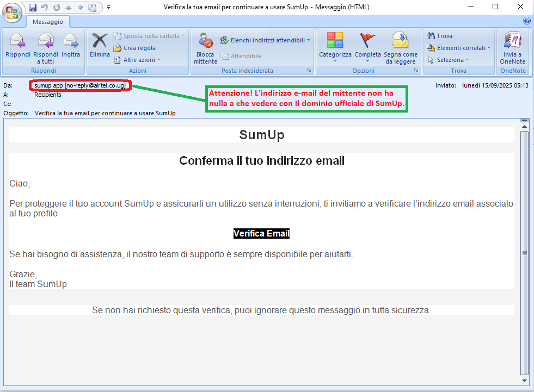The width and height of the screenshot is (534, 392).
Task: Go to previous item with up arrow
Action: click(x=69, y=7)
